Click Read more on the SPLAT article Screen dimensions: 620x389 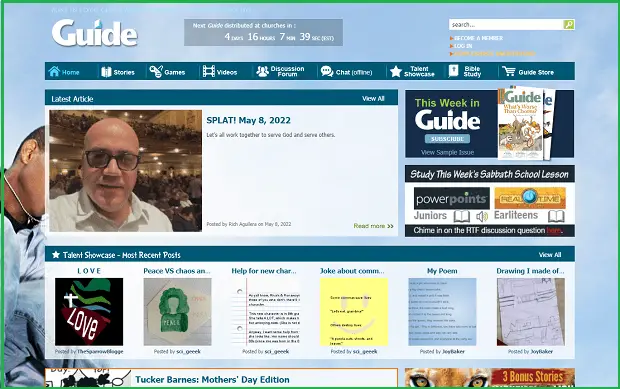[x=373, y=226]
